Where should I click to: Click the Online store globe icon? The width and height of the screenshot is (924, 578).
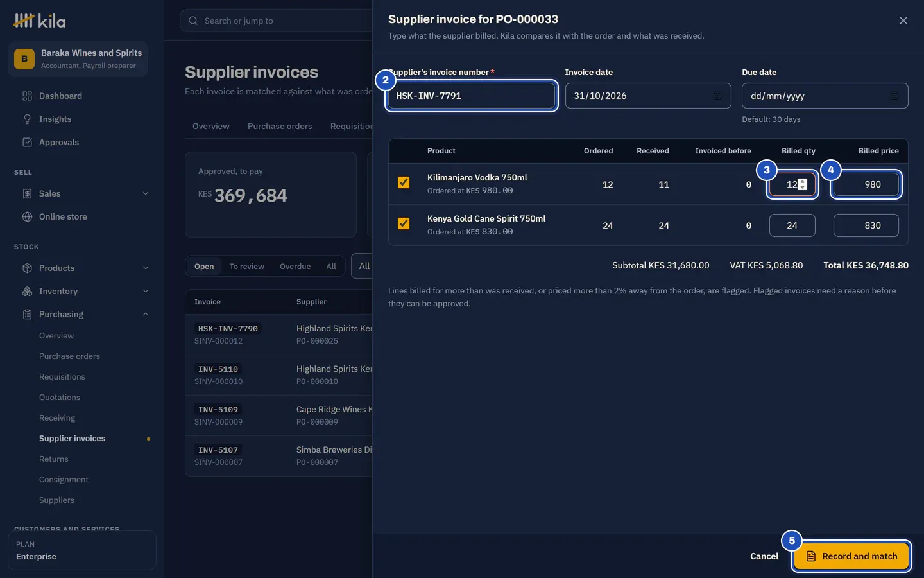point(27,217)
